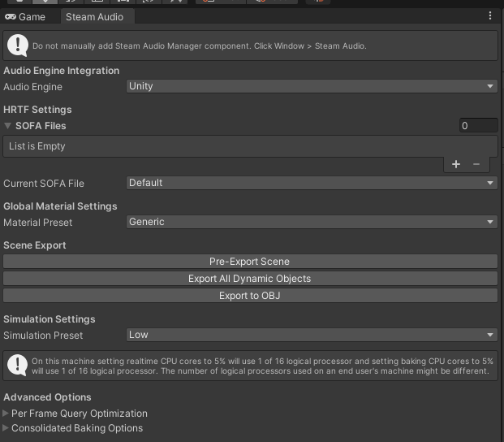Edit the SOFA Files count field

pyautogui.click(x=478, y=125)
